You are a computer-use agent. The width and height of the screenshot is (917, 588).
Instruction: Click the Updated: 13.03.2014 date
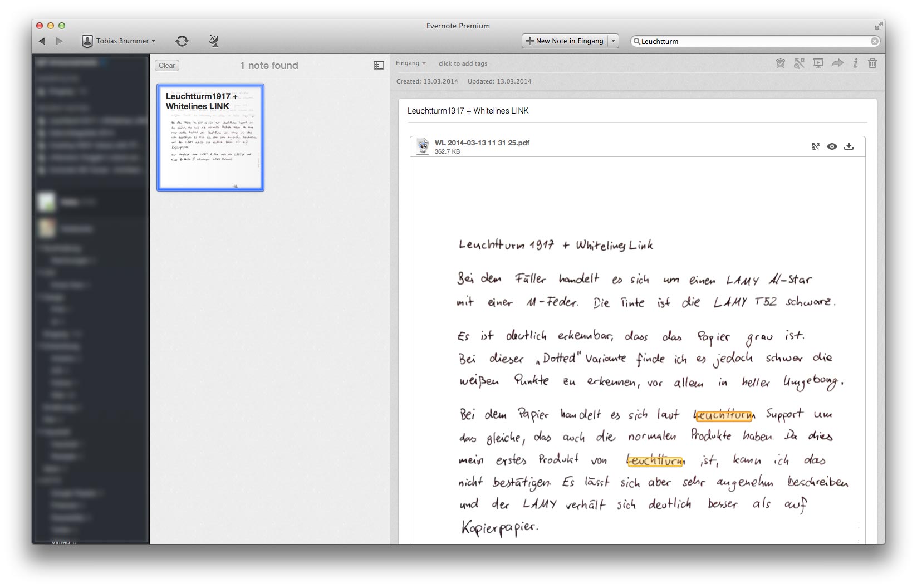(x=499, y=81)
